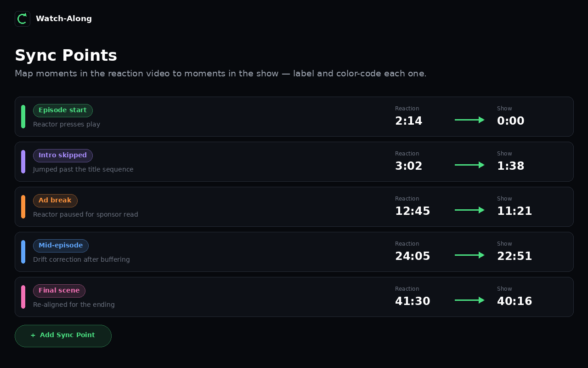Click the Episode start label tag
This screenshot has height=368, width=588.
63,110
